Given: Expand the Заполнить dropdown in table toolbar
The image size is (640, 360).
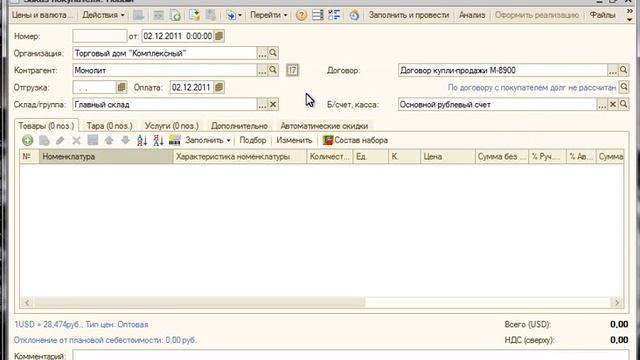Looking at the screenshot, I should (x=208, y=140).
